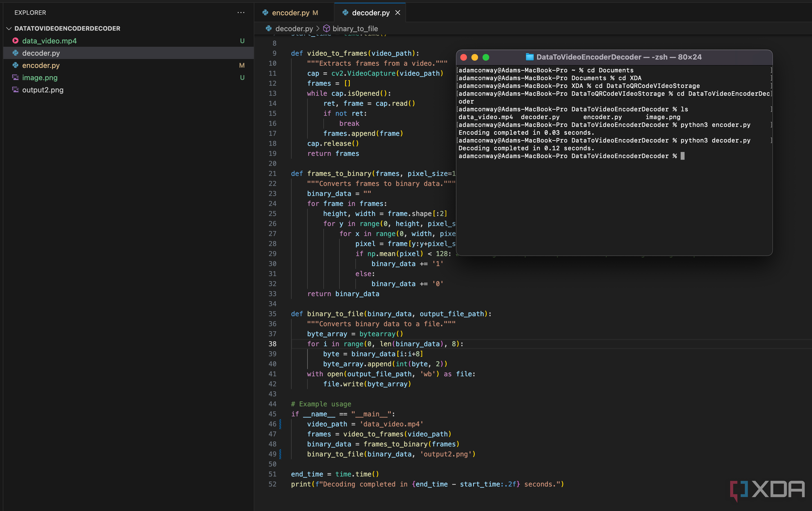The image size is (812, 511).
Task: Open encoder.py from the explorer list
Action: coord(41,65)
